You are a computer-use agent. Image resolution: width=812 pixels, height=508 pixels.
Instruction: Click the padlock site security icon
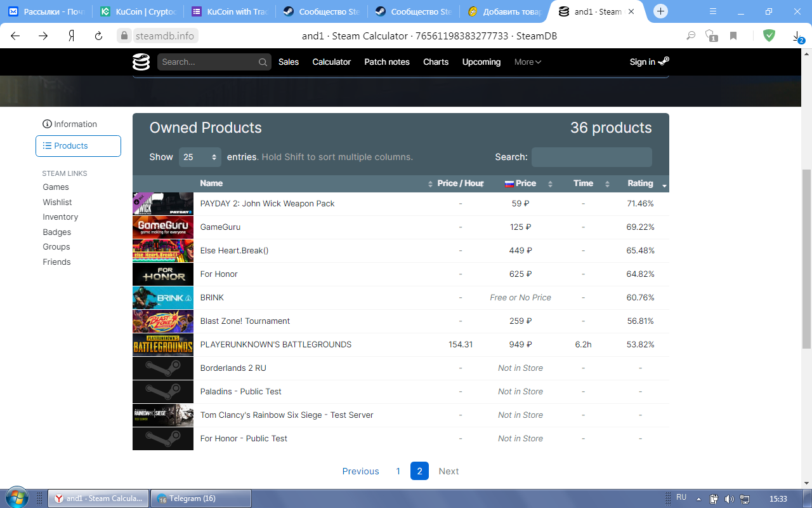tap(124, 36)
